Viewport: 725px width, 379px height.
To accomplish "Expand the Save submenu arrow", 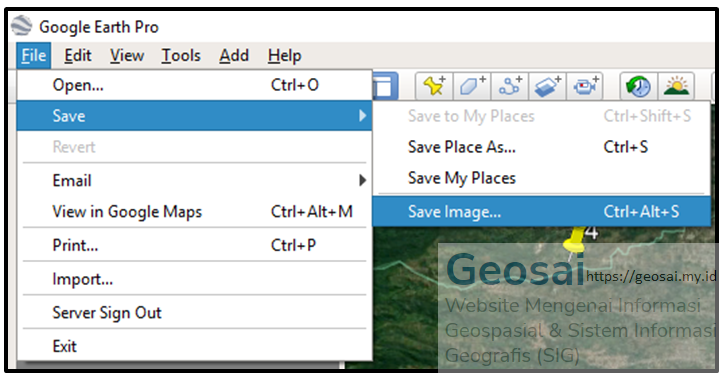I will pyautogui.click(x=362, y=116).
